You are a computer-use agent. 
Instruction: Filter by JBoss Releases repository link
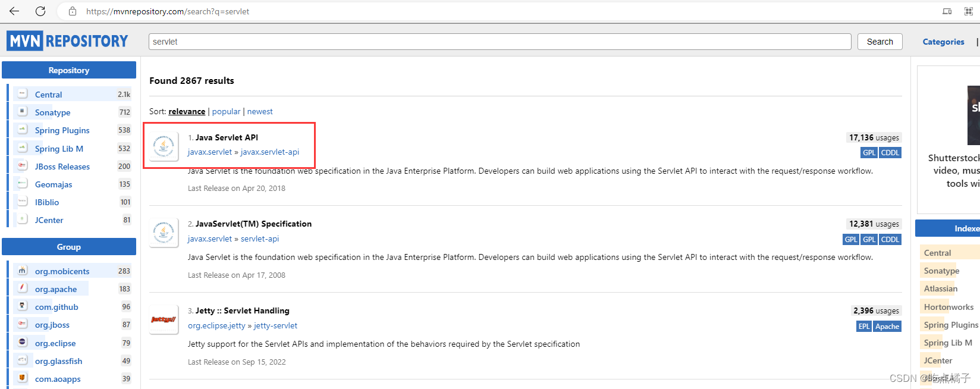[62, 167]
